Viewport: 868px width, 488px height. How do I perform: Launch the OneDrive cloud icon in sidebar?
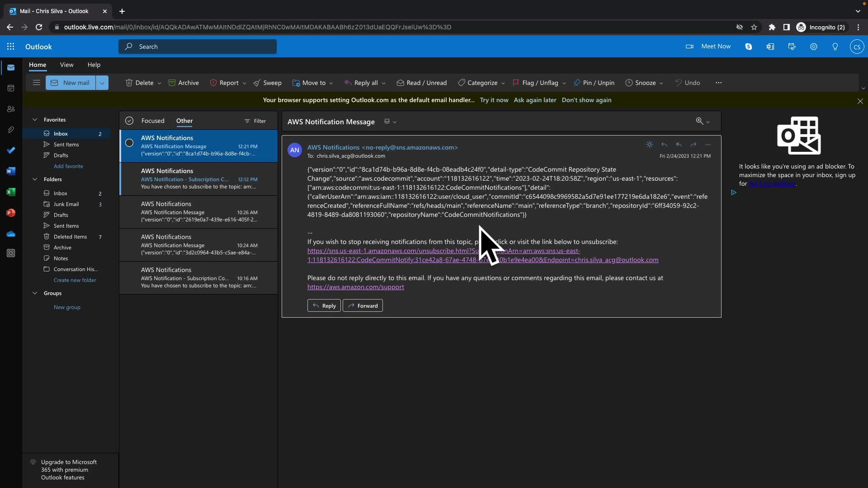(x=11, y=234)
